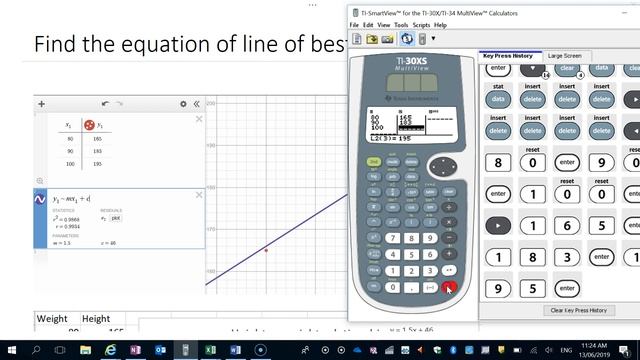This screenshot has height=360, width=640.
Task: Click the data key on the calculator keypad
Action: point(411,177)
